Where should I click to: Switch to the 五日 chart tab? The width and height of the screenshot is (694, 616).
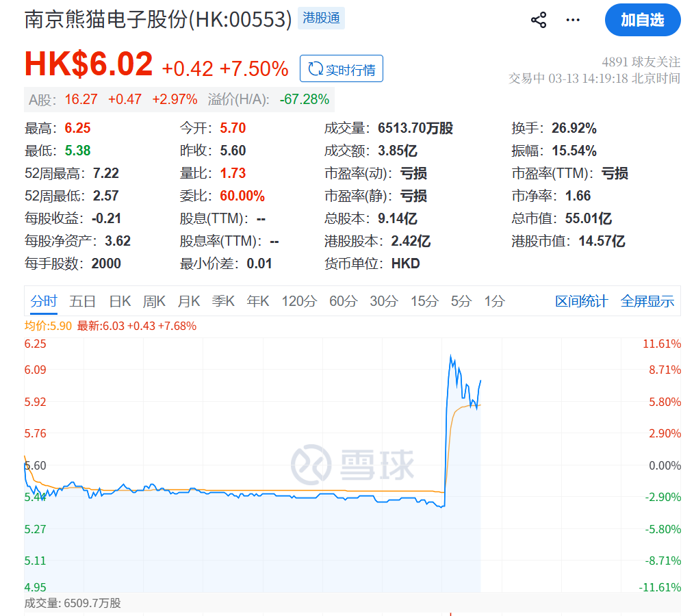[82, 301]
